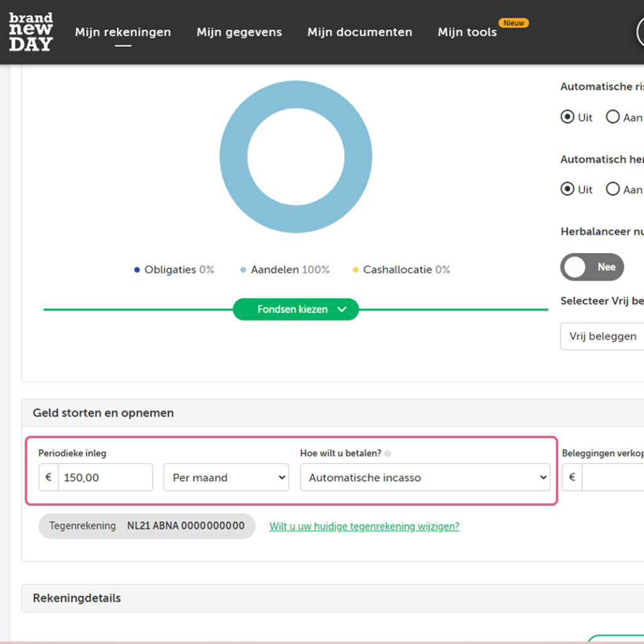Screen dimensions: 644x644
Task: Click the euro symbol before Periodieke inleg amount
Action: [x=48, y=477]
